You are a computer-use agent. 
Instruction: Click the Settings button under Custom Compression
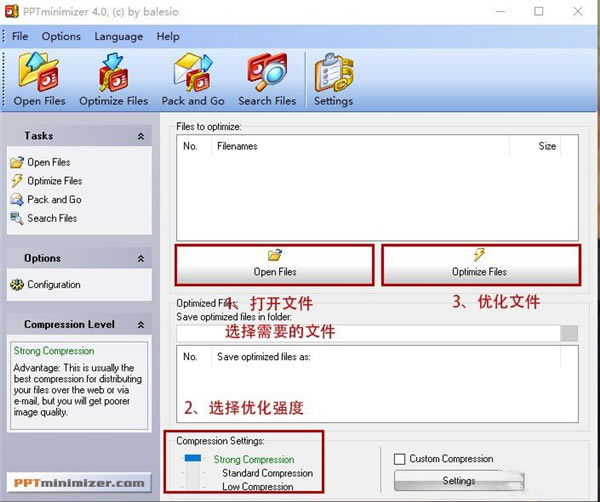click(459, 481)
